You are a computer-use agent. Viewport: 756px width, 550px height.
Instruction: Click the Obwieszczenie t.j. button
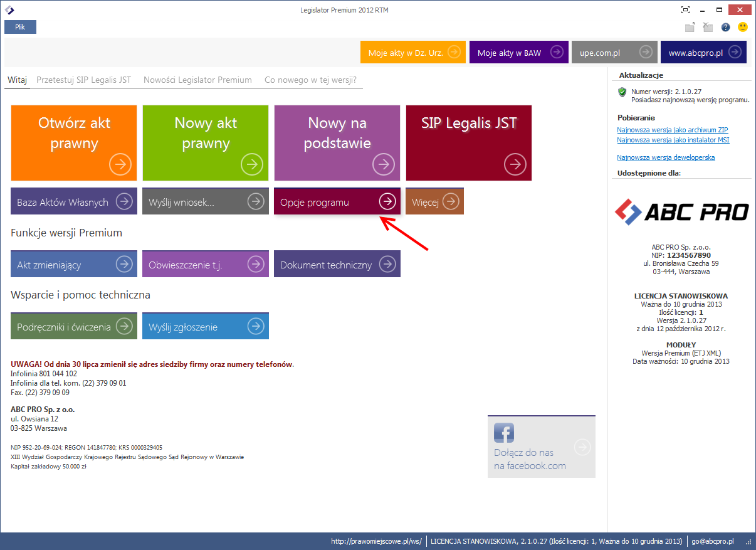[206, 264]
